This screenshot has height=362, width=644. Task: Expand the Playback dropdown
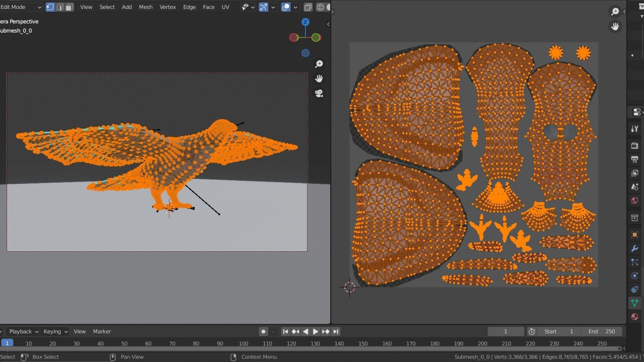(23, 331)
